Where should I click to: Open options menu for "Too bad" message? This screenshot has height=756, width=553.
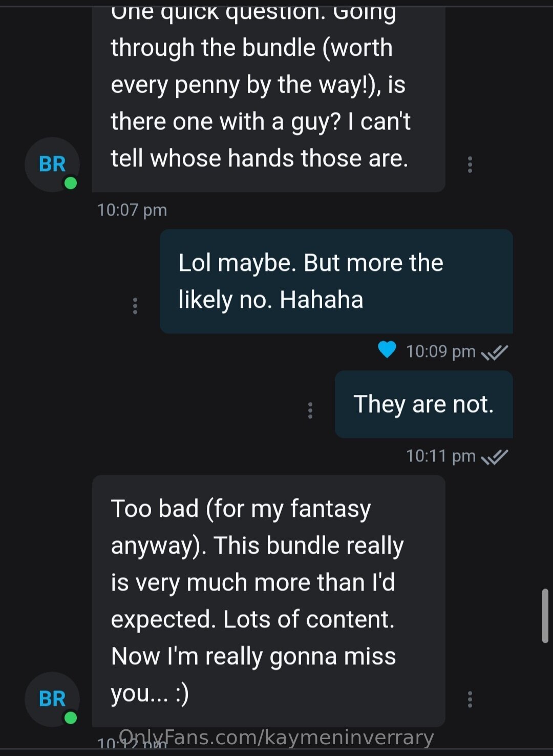470,699
